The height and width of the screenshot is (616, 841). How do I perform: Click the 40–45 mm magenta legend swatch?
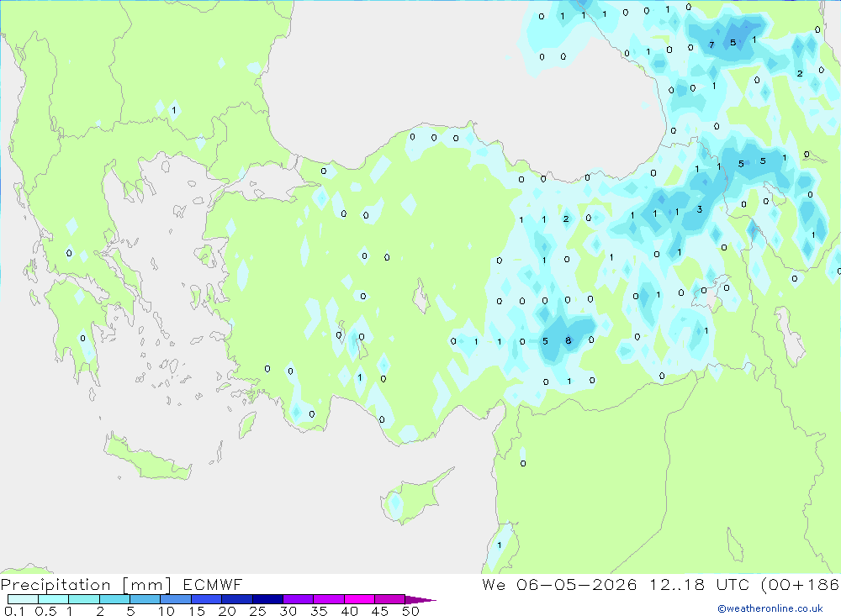point(359,599)
